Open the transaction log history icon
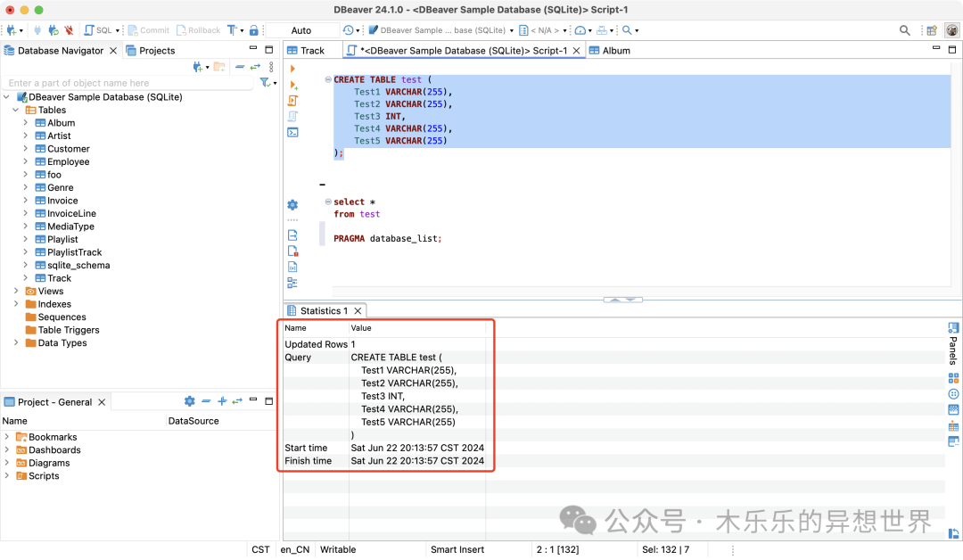 [x=349, y=30]
